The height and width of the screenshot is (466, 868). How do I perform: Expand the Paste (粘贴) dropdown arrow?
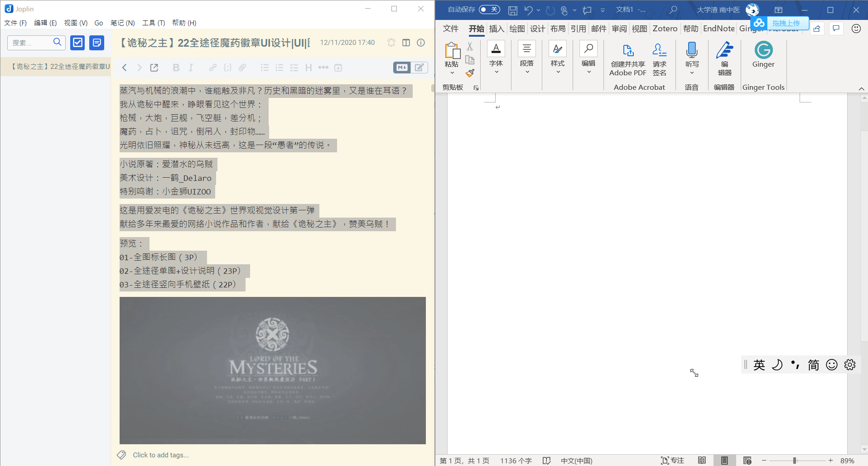452,73
